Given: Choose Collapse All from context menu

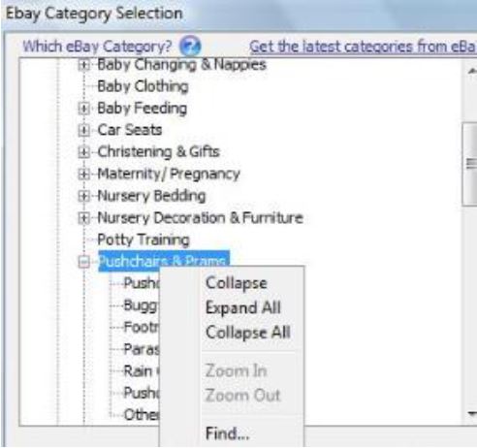Looking at the screenshot, I should point(248,333).
